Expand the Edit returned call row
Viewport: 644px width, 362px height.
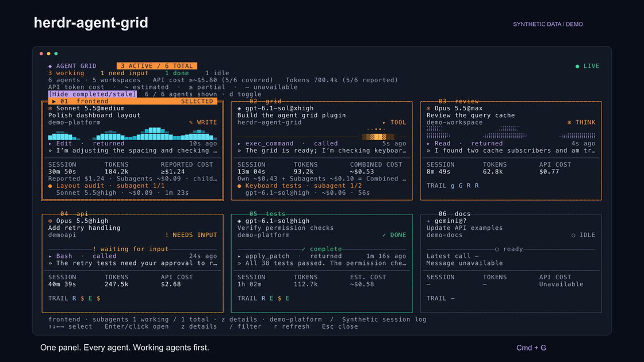pos(133,144)
